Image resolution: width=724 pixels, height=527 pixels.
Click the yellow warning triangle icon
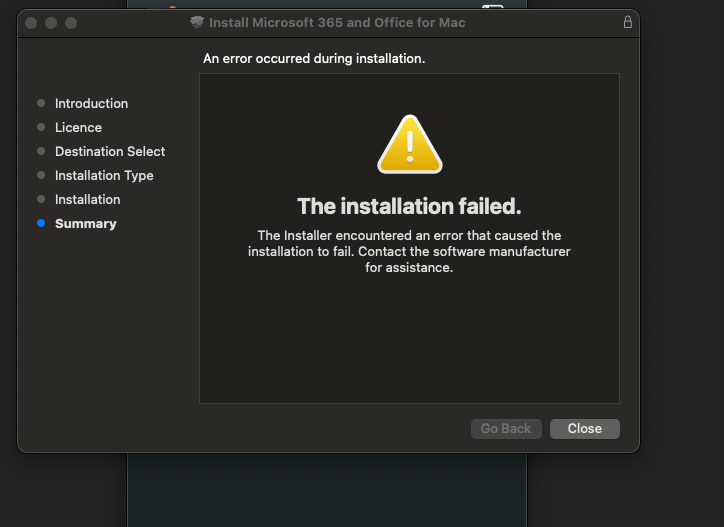pos(410,145)
